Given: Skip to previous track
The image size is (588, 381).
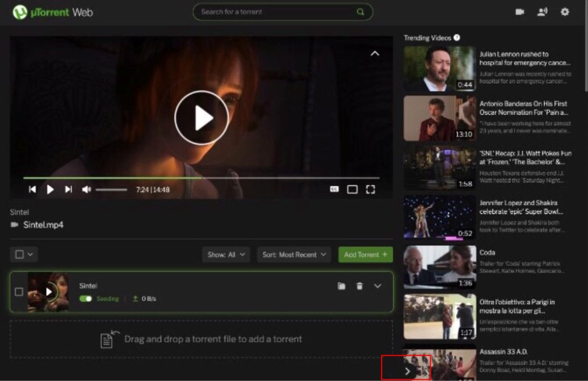Looking at the screenshot, I should point(32,190).
